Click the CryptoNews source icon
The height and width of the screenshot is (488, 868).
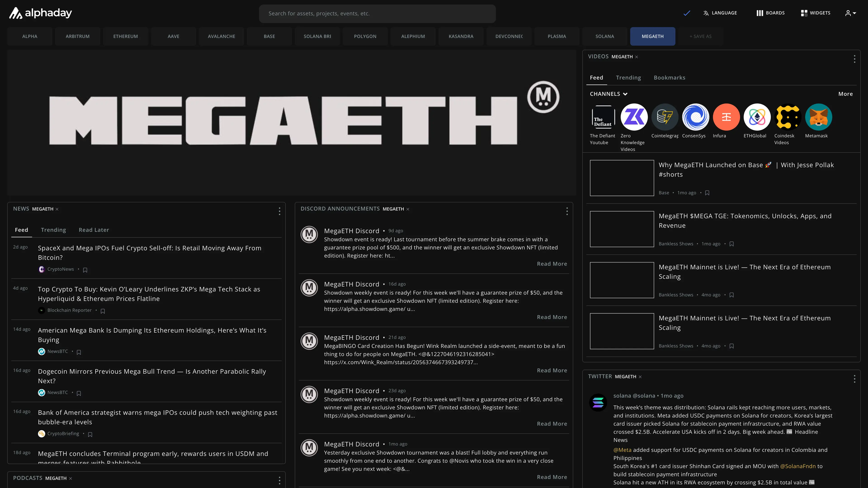[41, 270]
